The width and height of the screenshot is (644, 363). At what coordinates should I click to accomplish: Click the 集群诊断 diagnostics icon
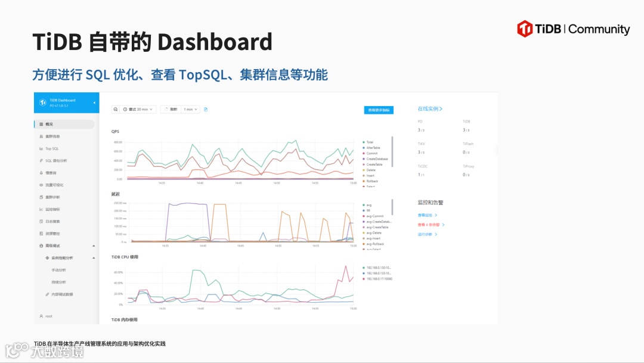point(41,197)
